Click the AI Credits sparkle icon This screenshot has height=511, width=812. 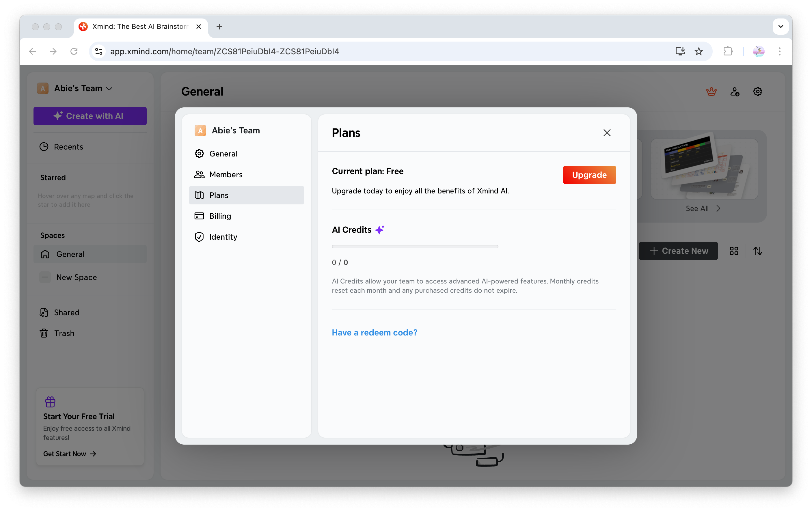click(x=380, y=230)
